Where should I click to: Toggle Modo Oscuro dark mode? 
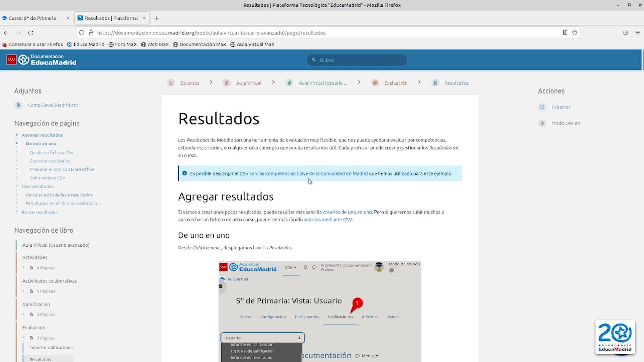[566, 123]
